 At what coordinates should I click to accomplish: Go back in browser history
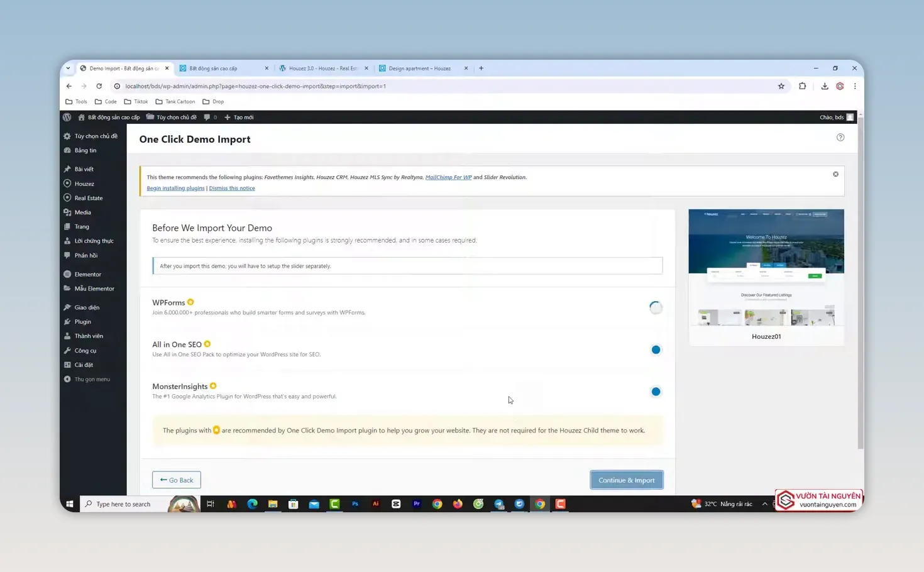pos(69,86)
